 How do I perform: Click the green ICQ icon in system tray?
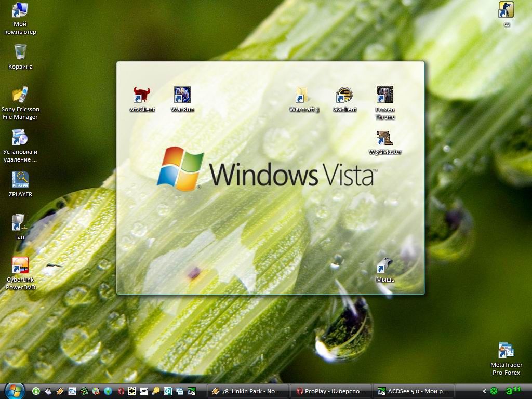[494, 391]
